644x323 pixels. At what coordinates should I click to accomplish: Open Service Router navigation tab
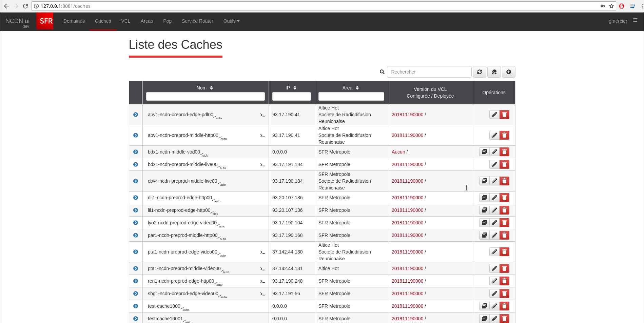tap(197, 21)
